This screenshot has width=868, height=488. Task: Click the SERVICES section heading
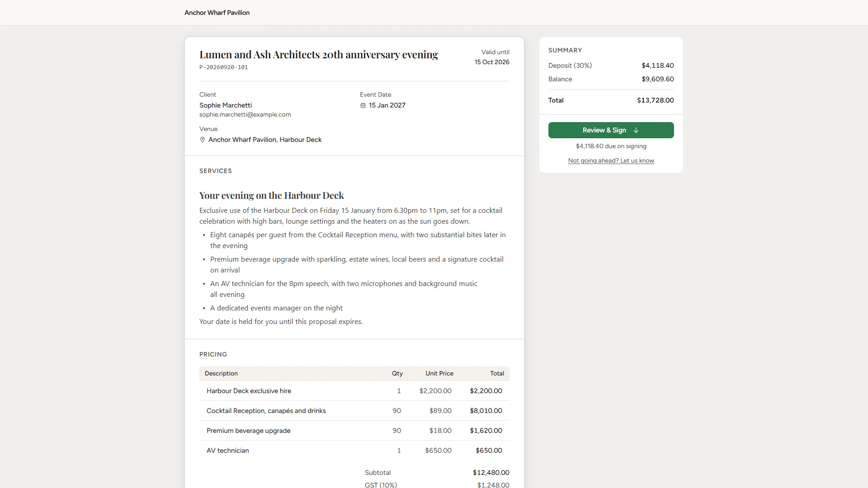coord(216,171)
